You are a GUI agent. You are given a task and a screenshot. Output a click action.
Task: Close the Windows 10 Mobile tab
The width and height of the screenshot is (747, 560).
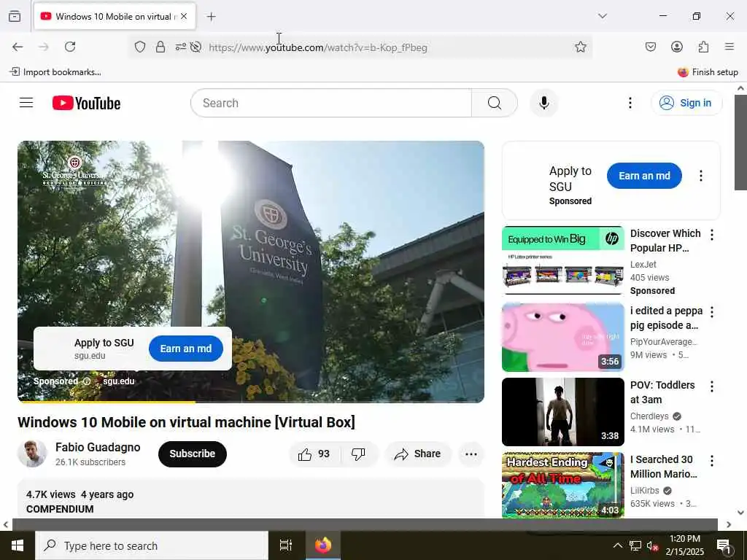[x=184, y=16]
